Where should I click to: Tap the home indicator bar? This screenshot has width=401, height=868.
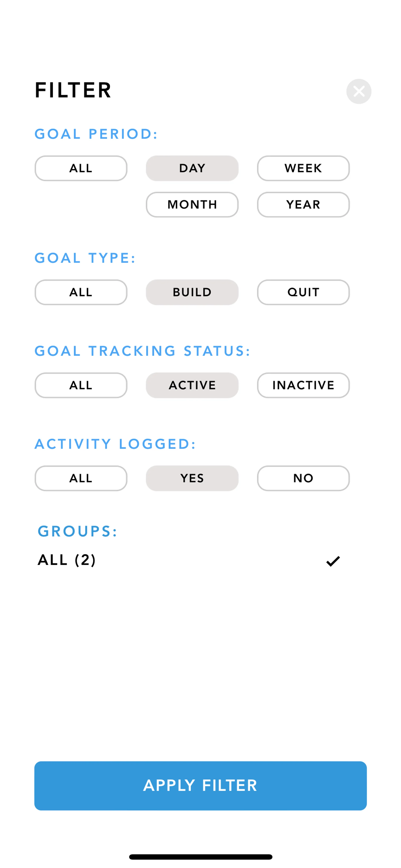pos(200,857)
